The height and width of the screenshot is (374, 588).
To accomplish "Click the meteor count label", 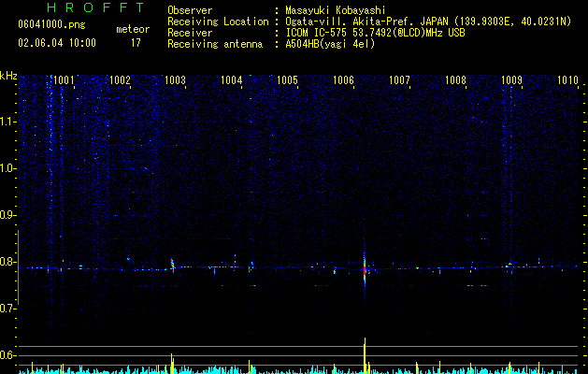I will pos(133,29).
